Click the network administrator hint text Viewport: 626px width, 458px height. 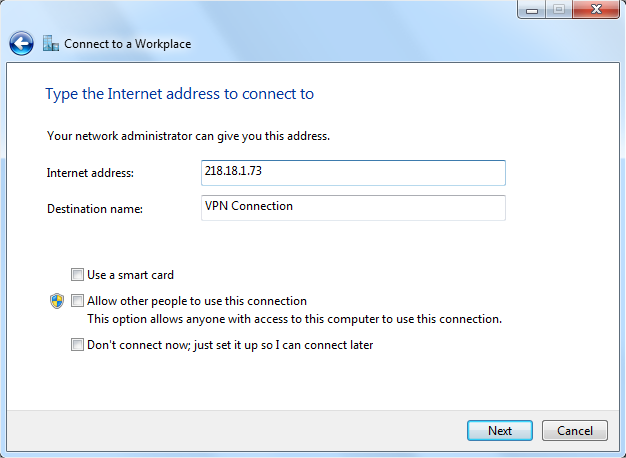click(188, 135)
